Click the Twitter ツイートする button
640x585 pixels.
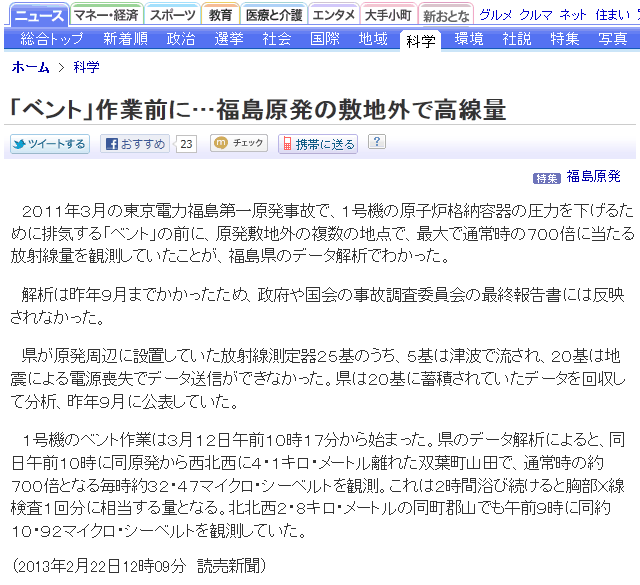(50, 144)
